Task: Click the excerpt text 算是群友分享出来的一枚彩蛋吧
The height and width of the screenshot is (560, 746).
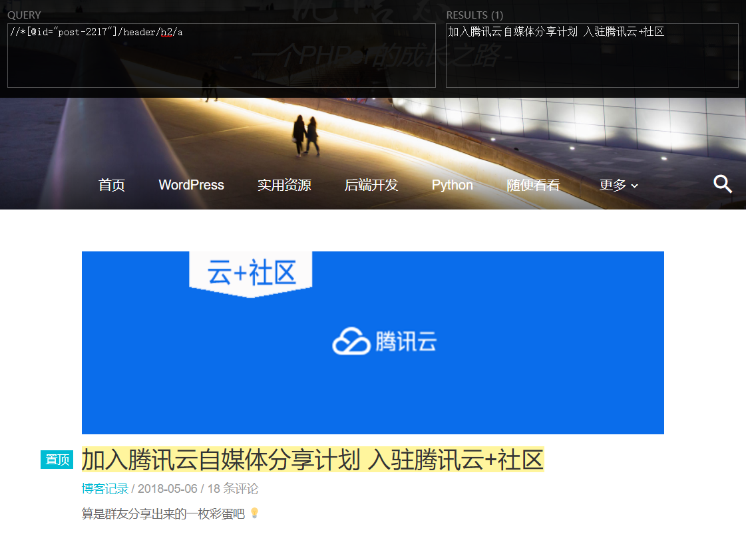Action: click(163, 514)
